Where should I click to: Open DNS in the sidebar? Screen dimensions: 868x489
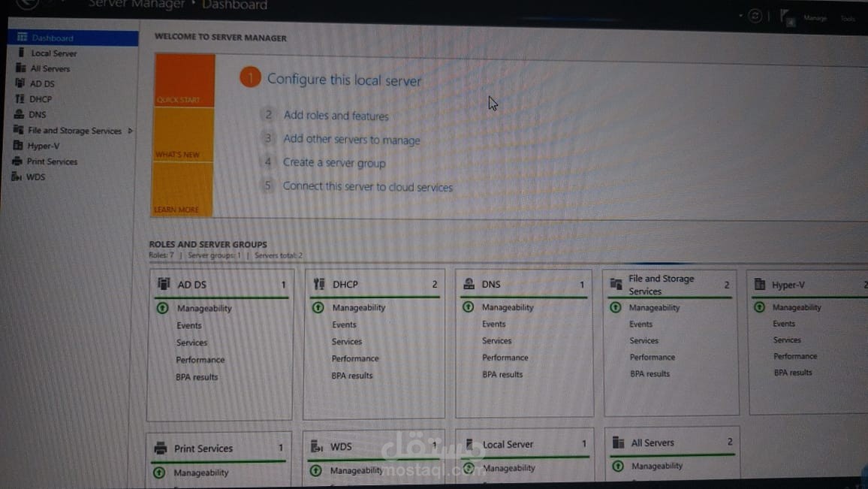(x=37, y=115)
